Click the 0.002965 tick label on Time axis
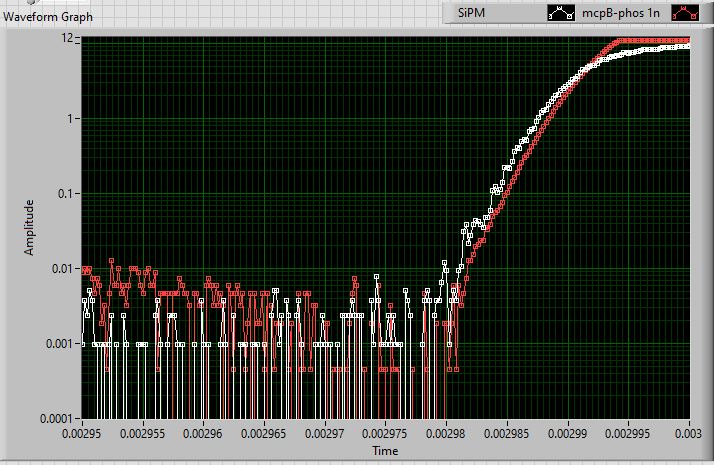The image size is (714, 465). click(x=264, y=435)
